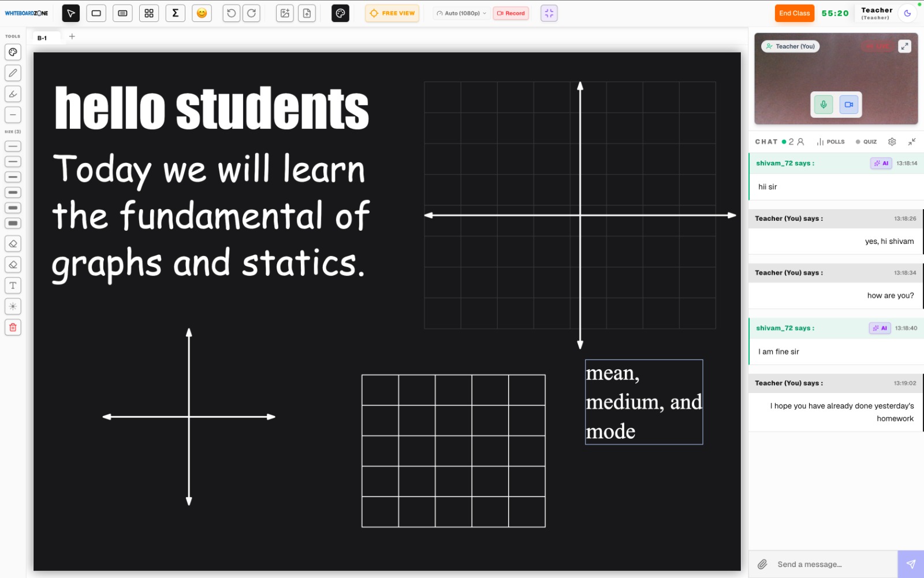Switch to the POLLS tab
The height and width of the screenshot is (578, 924).
[831, 142]
